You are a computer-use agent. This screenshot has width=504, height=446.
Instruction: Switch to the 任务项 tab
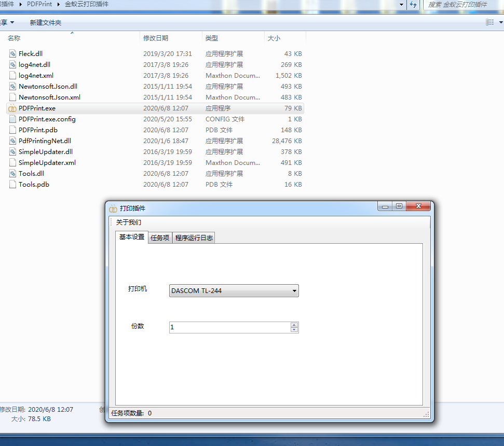160,238
